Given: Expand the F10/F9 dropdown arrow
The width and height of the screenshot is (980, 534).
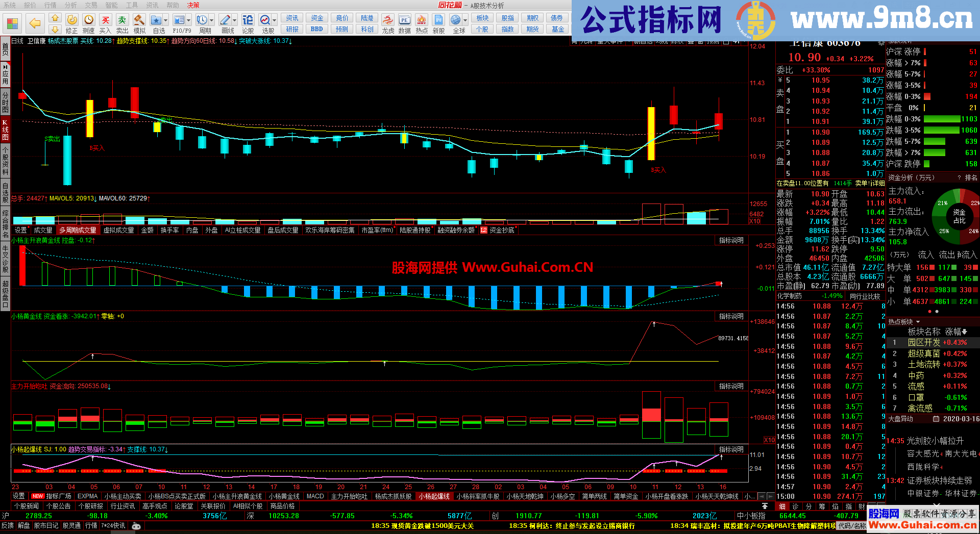Looking at the screenshot, I should (189, 20).
